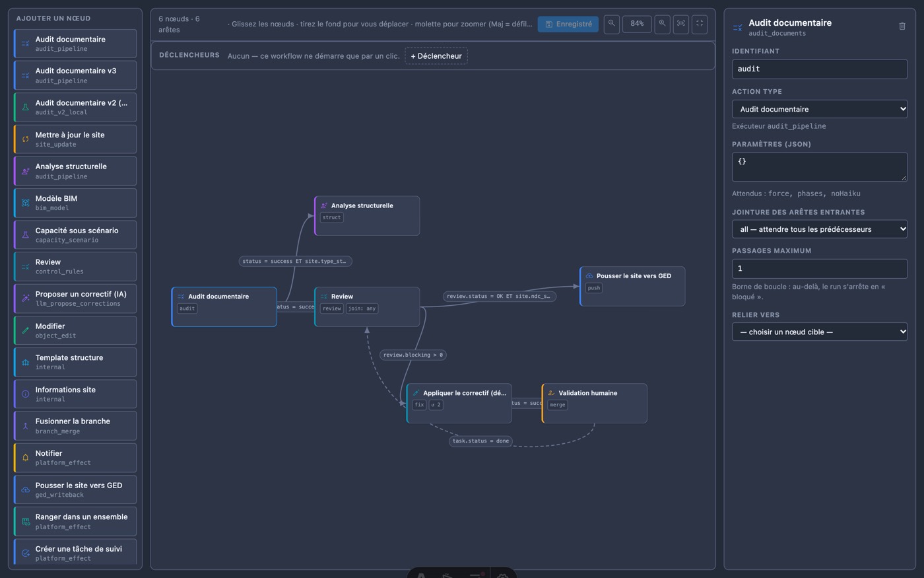Add a trigger with + Déclencheur
Viewport: 924px width, 578px height.
[436, 56]
